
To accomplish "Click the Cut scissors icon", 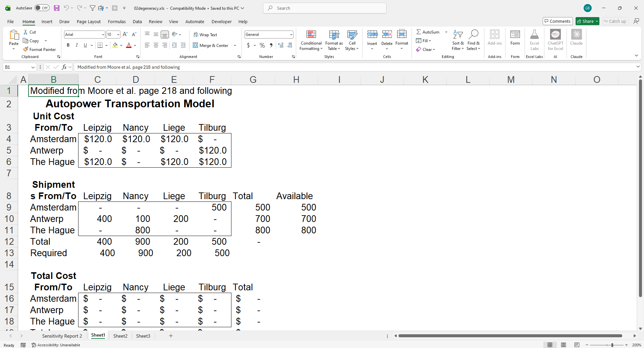I will point(25,32).
